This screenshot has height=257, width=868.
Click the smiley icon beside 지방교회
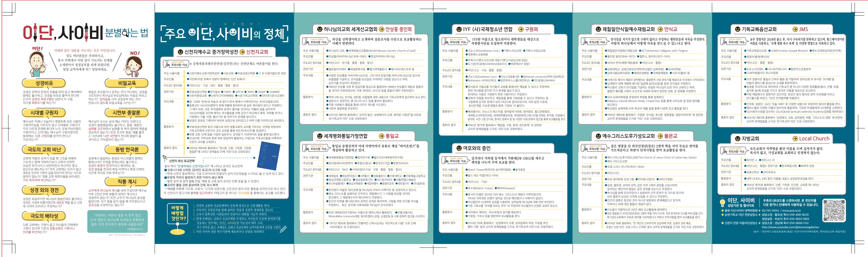pos(737,139)
